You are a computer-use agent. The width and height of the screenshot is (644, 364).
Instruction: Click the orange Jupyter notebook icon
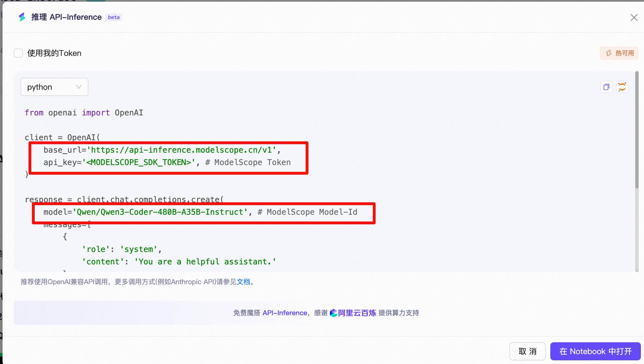point(622,87)
